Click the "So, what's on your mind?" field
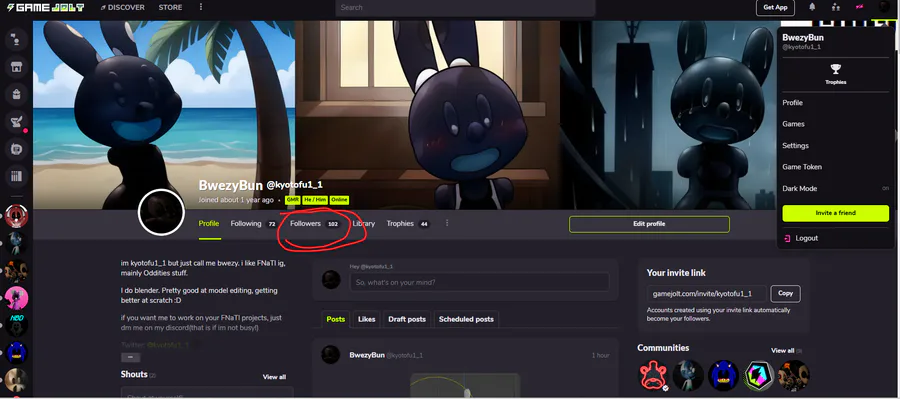This screenshot has height=399, width=900. click(x=479, y=282)
